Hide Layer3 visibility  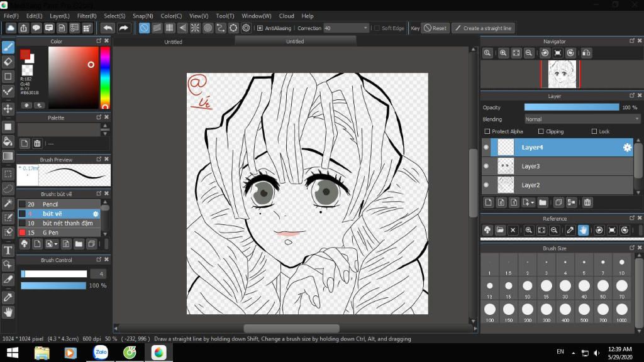coord(486,166)
